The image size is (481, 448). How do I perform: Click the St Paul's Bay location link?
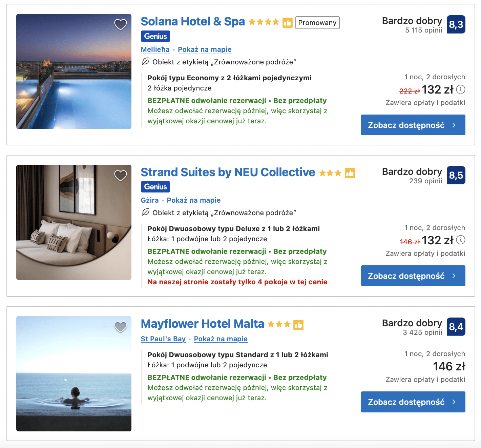(163, 339)
